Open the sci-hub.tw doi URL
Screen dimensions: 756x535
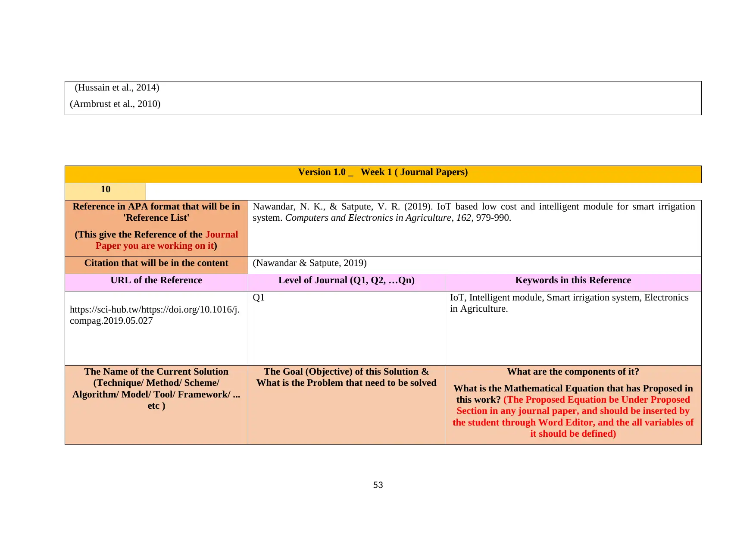(x=155, y=315)
